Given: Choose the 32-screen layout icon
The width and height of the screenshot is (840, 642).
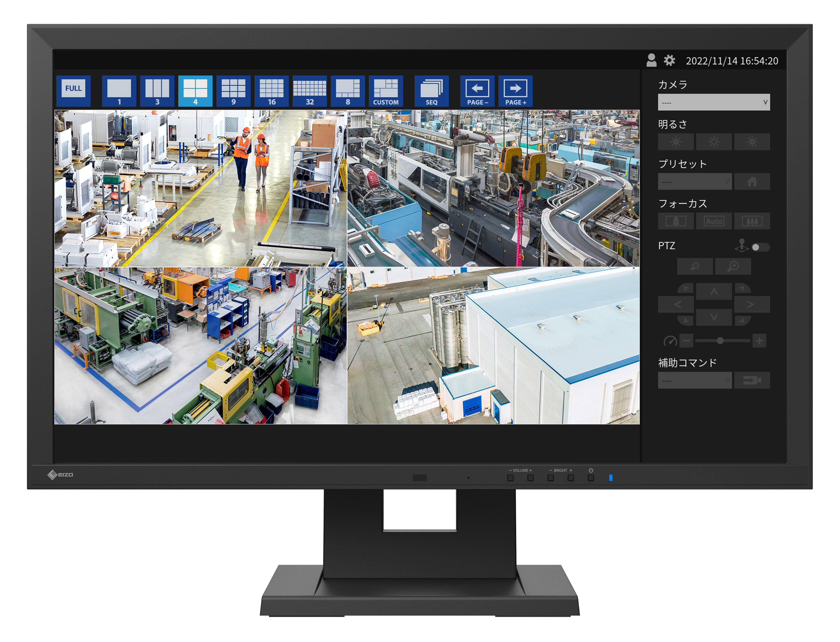Looking at the screenshot, I should 309,91.
